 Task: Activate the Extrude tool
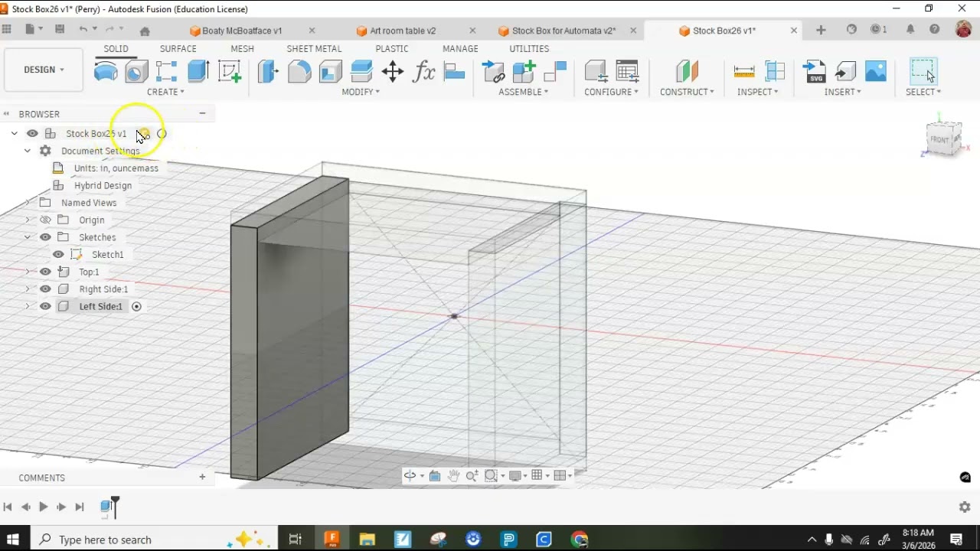(x=198, y=72)
